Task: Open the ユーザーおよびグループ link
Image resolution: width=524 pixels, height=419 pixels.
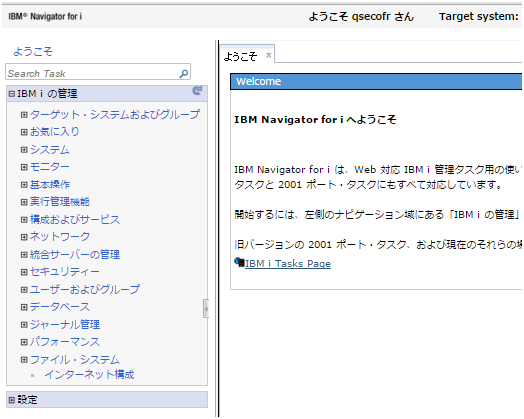Action: 85,289
